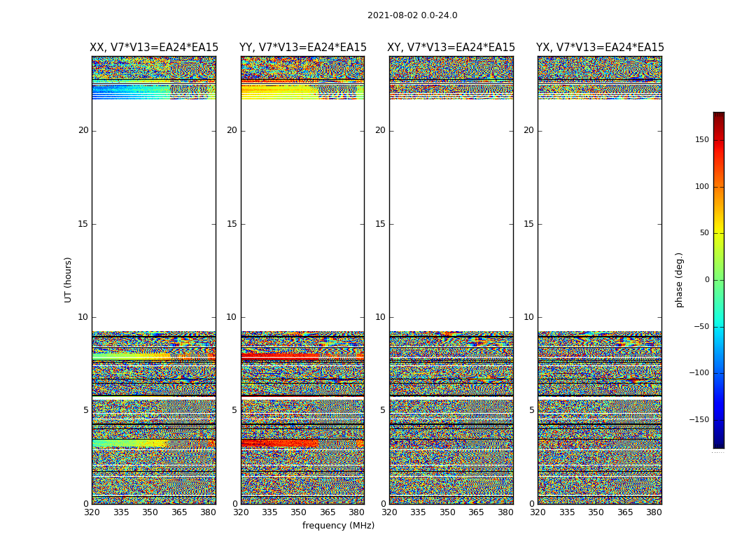Select the XX, V7*V13=EA24*EA15 panel title
The image size is (735, 560).
[154, 48]
